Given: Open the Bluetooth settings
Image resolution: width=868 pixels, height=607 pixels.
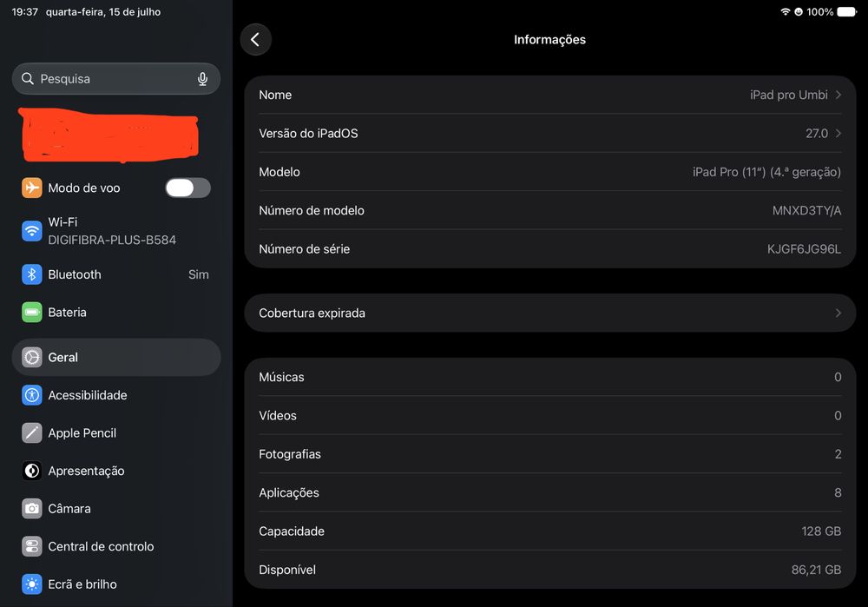Looking at the screenshot, I should (116, 274).
